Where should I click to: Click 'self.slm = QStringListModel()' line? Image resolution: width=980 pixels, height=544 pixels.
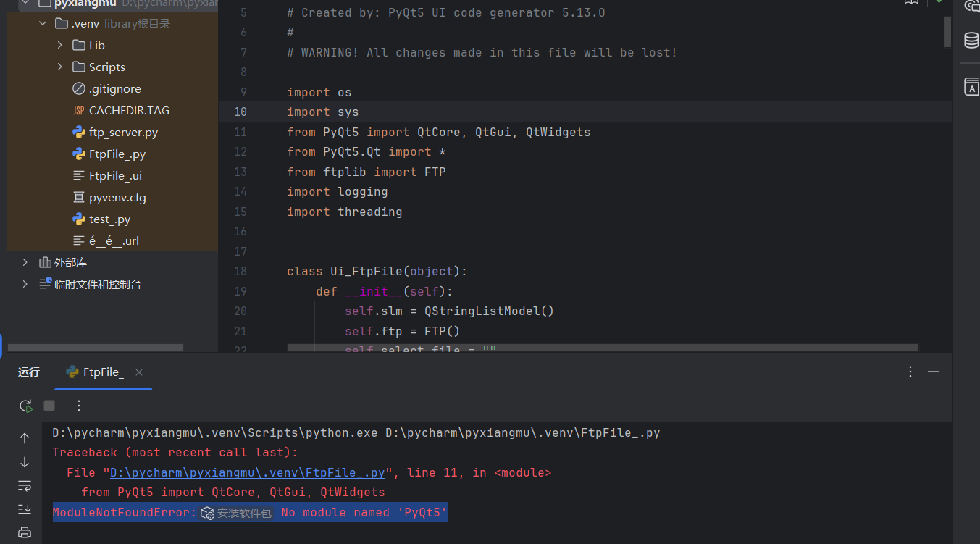pos(449,311)
